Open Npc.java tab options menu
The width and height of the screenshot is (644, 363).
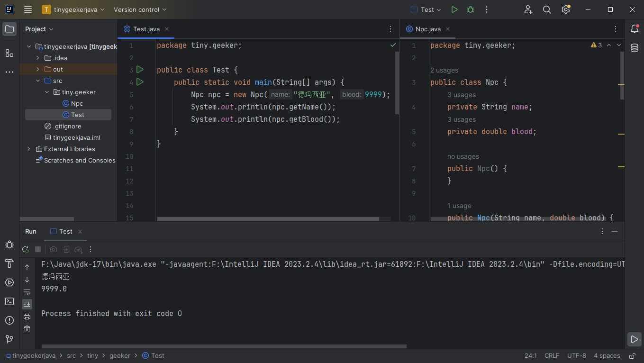point(616,29)
